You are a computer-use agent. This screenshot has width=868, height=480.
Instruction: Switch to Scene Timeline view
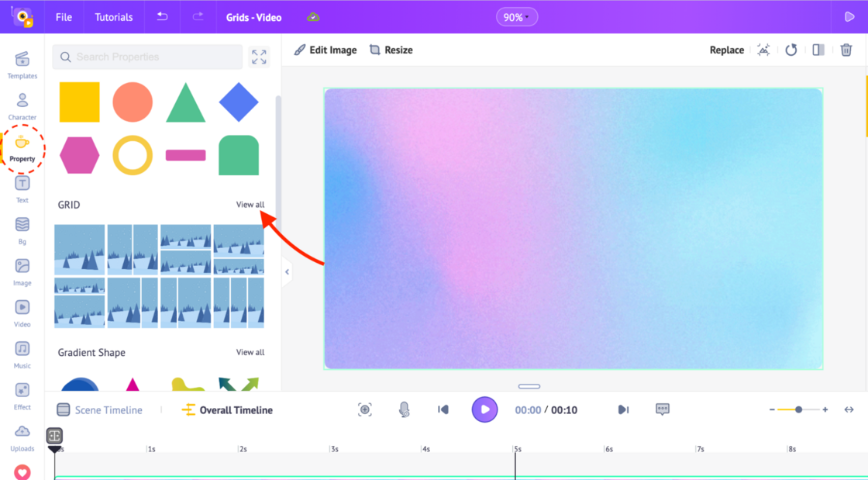click(99, 410)
